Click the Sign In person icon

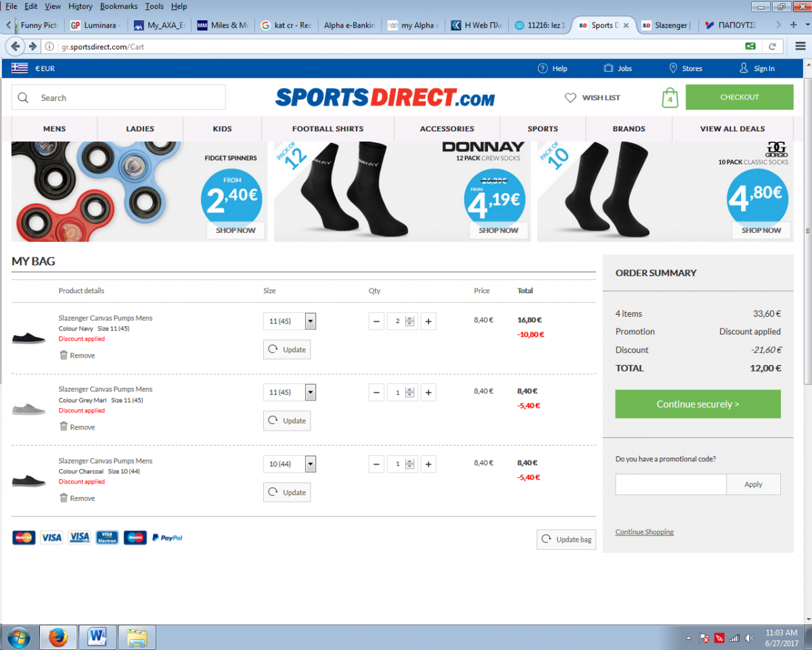744,68
